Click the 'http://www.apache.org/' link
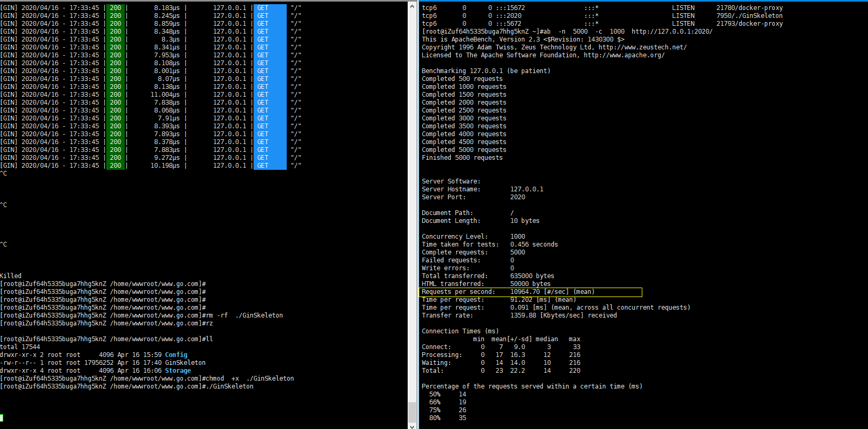 click(624, 55)
